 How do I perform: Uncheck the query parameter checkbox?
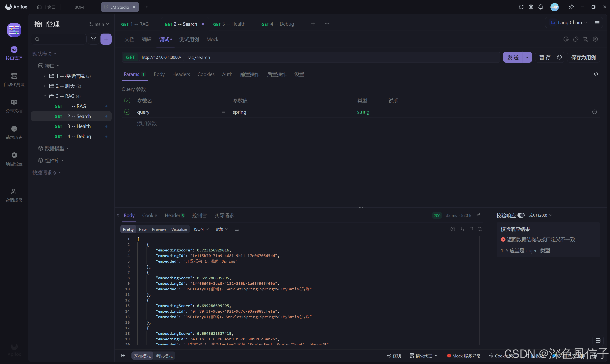[127, 112]
